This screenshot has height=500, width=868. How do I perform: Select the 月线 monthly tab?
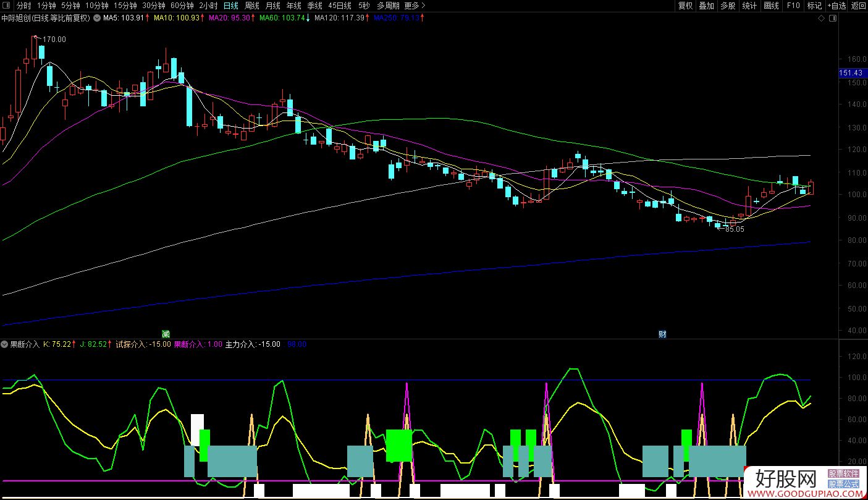click(x=272, y=6)
